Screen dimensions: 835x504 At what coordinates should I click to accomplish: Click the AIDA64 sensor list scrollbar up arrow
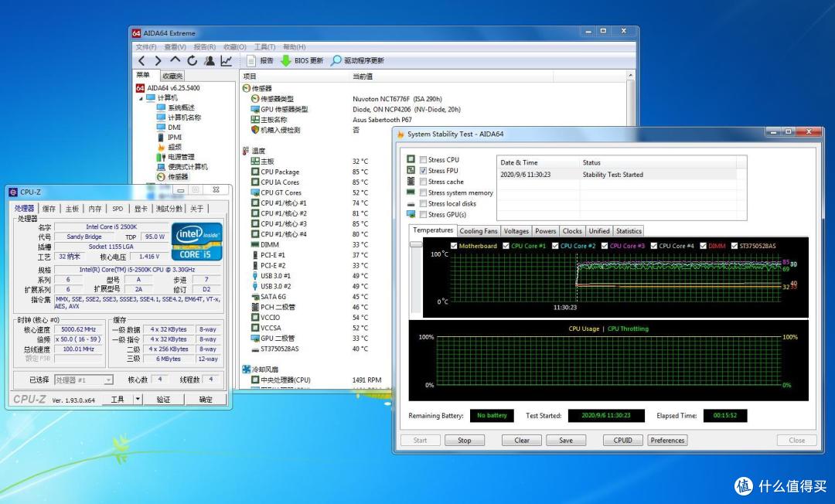point(631,76)
